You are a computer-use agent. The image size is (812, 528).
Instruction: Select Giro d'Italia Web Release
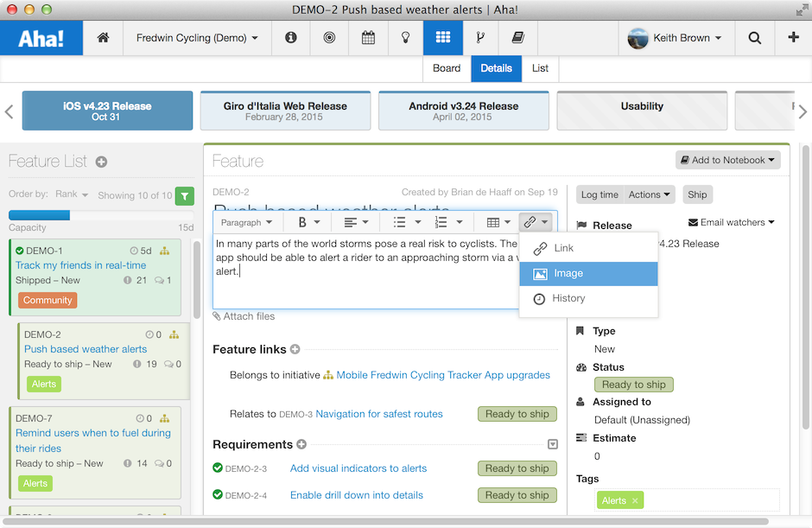(x=285, y=111)
